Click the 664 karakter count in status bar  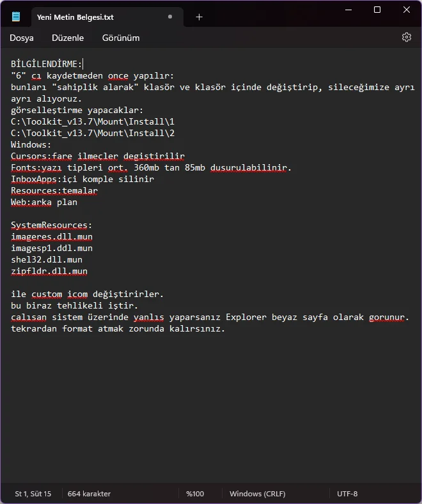click(89, 494)
